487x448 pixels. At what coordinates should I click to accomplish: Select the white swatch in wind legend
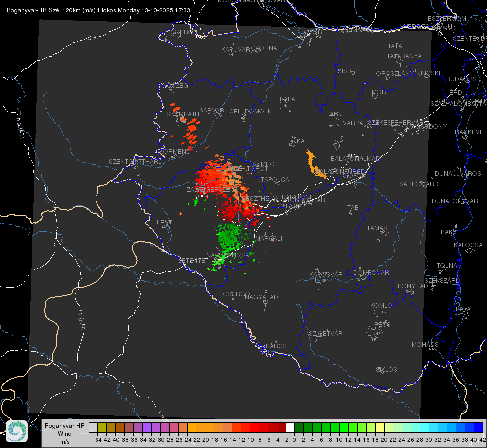click(290, 427)
